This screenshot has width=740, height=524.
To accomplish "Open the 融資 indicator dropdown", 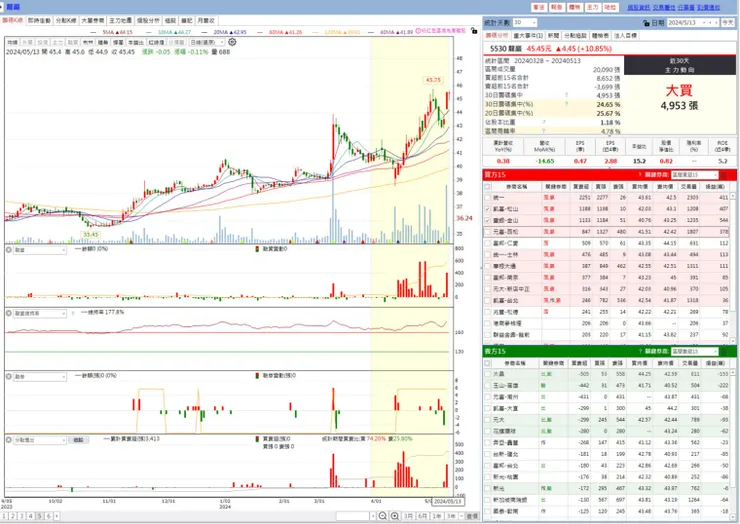I will [x=40, y=250].
